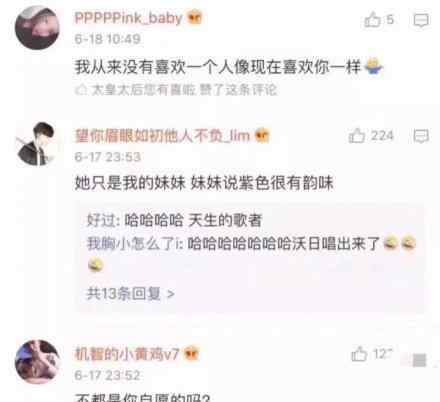Like PPPPPink_baby's comment with thumbs-up
440x402 pixels.
click(373, 20)
